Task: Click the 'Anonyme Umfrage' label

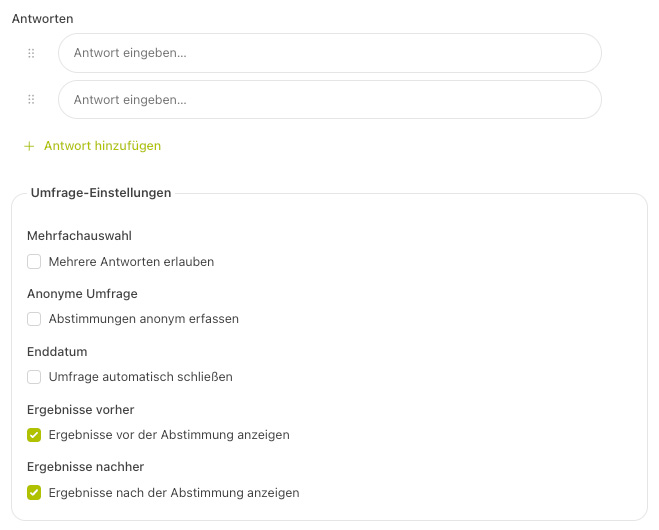Action: [82, 294]
